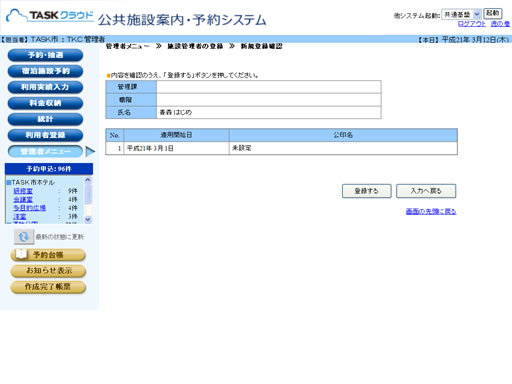Open the 共通基盤 system dropdown
512x384 pixels.
[x=461, y=14]
